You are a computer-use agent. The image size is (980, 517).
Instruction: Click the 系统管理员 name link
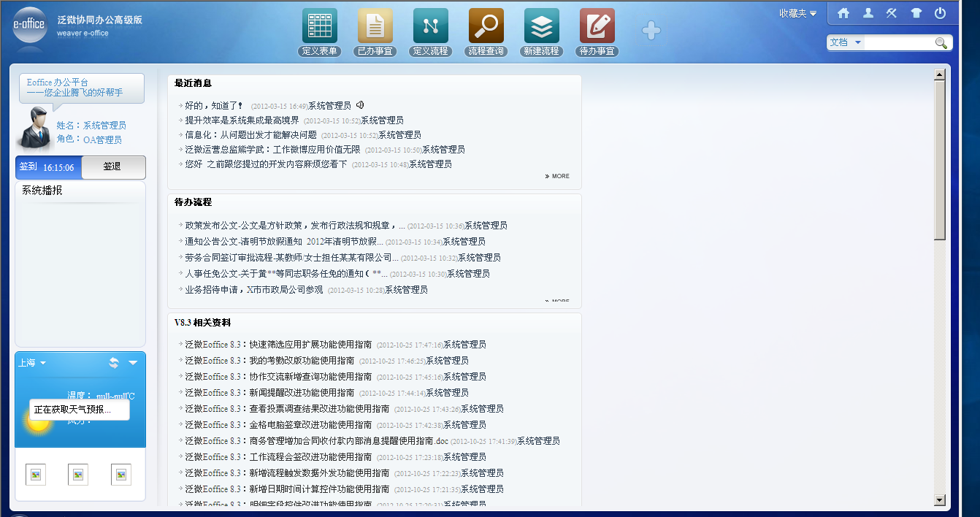point(104,126)
